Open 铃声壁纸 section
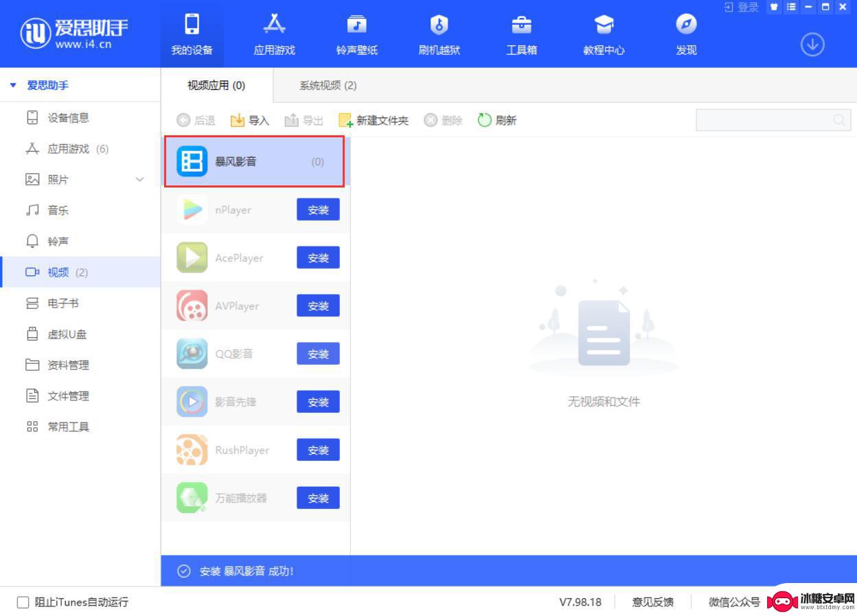 pyautogui.click(x=356, y=34)
